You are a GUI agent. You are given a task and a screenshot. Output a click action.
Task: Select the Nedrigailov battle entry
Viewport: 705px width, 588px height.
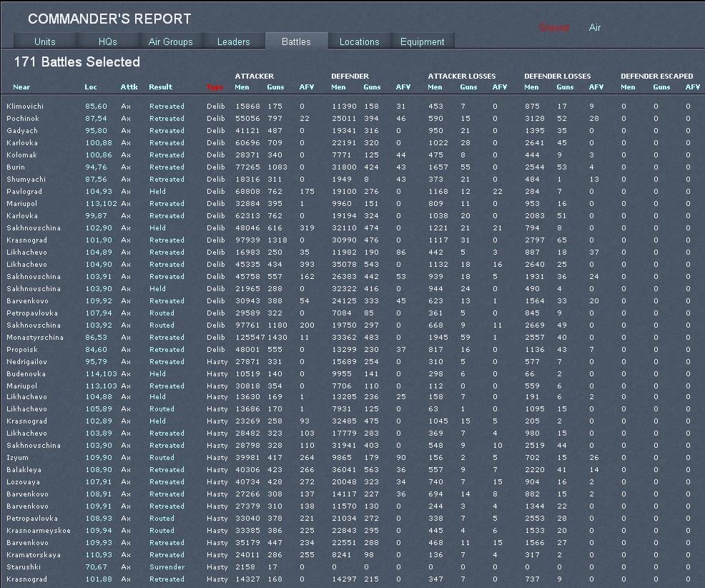(x=26, y=361)
